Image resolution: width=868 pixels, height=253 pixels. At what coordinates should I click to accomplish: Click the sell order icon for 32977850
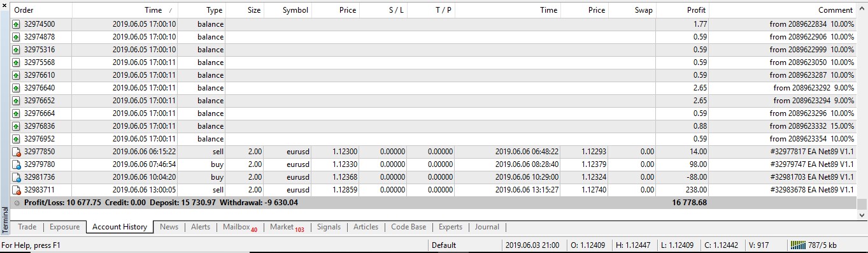coord(17,152)
